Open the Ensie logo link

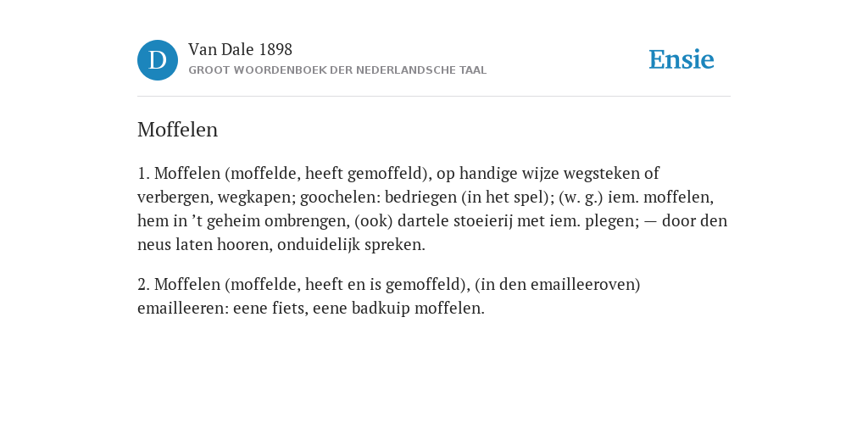682,59
